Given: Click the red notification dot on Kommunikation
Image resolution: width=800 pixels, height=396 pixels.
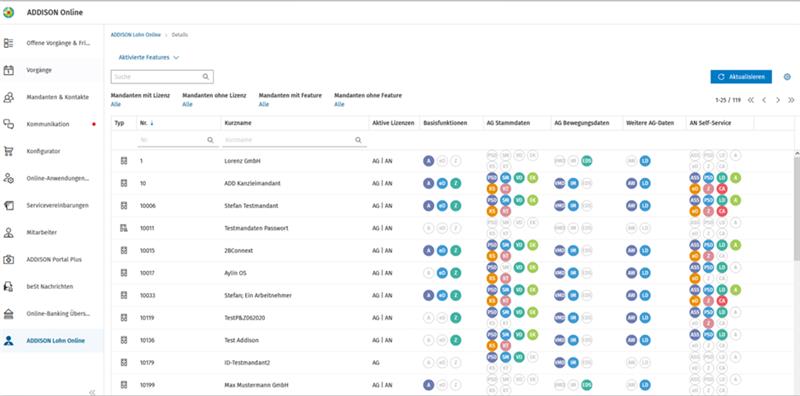Looking at the screenshot, I should coord(94,124).
